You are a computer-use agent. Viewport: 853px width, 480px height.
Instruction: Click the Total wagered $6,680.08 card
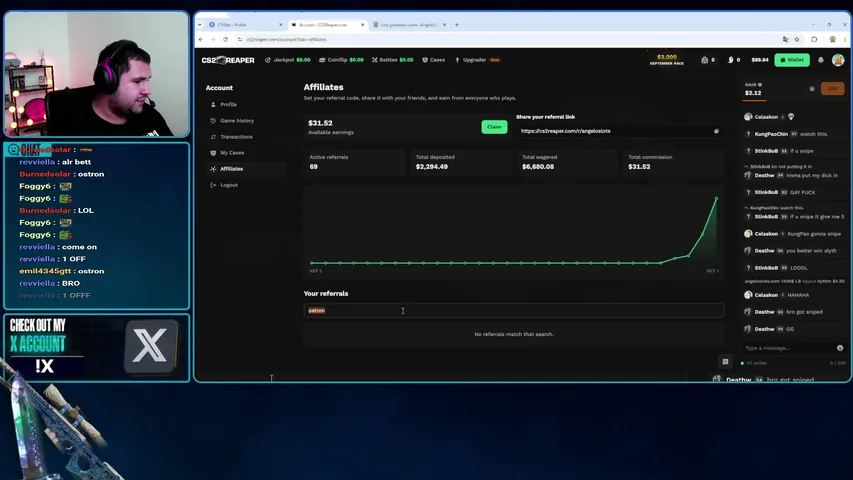566,162
